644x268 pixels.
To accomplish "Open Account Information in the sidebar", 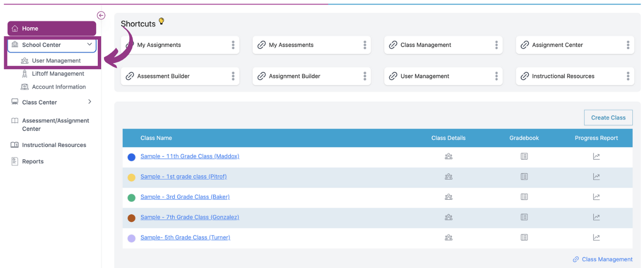I will coord(53,87).
